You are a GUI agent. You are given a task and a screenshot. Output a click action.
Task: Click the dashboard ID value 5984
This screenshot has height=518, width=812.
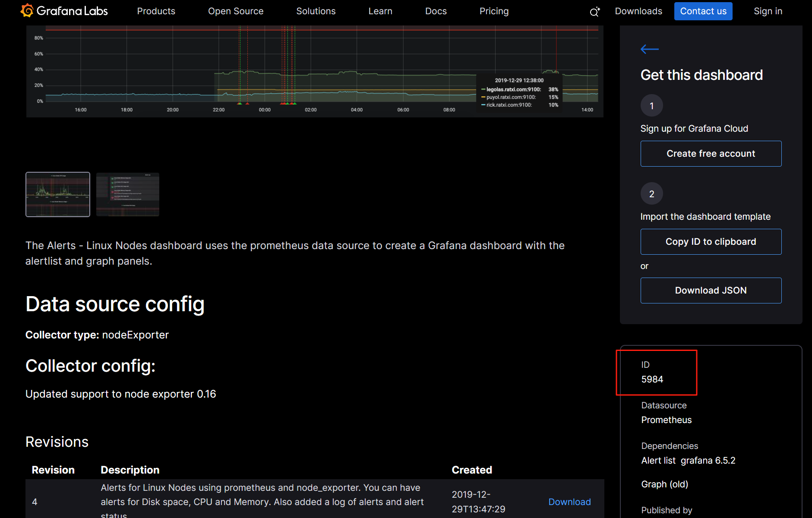(652, 379)
